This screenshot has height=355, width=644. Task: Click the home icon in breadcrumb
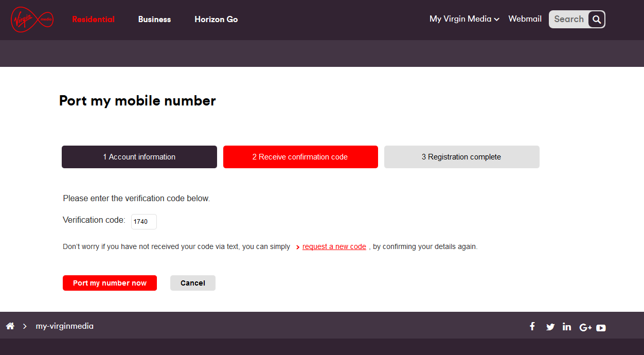pos(10,326)
